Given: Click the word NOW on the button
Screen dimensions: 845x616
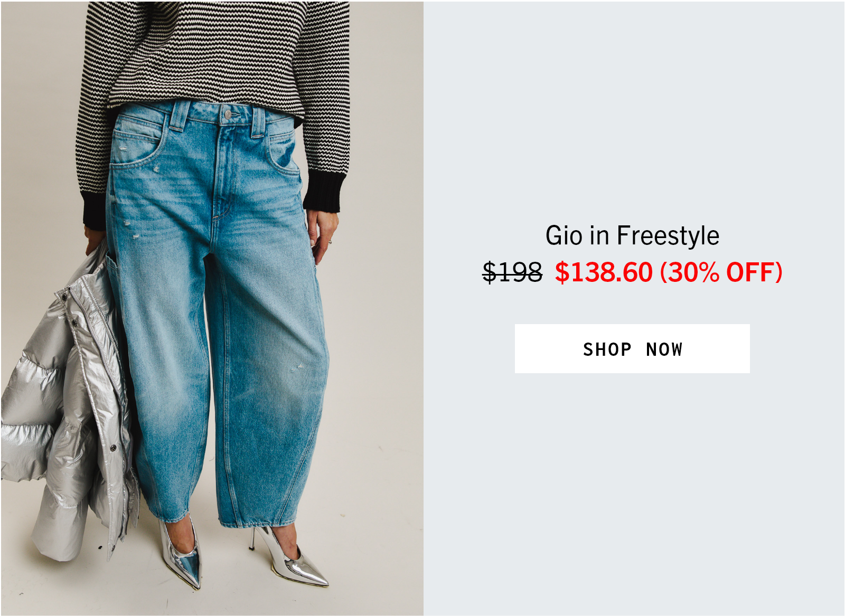Looking at the screenshot, I should pyautogui.click(x=664, y=349).
